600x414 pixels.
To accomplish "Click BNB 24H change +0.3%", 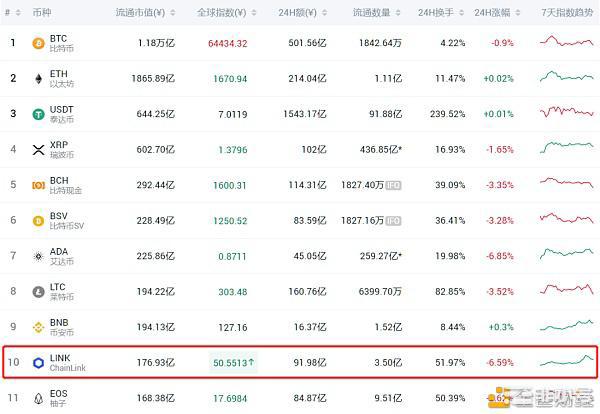I will pos(501,327).
